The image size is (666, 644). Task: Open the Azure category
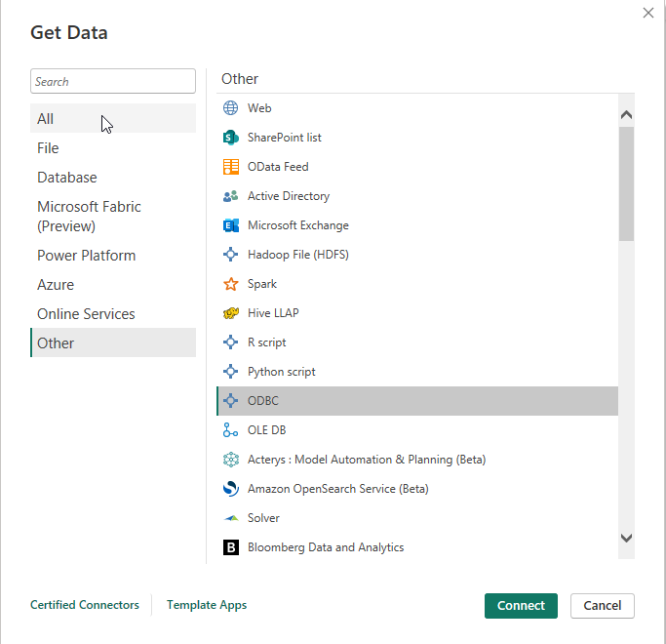click(x=113, y=285)
